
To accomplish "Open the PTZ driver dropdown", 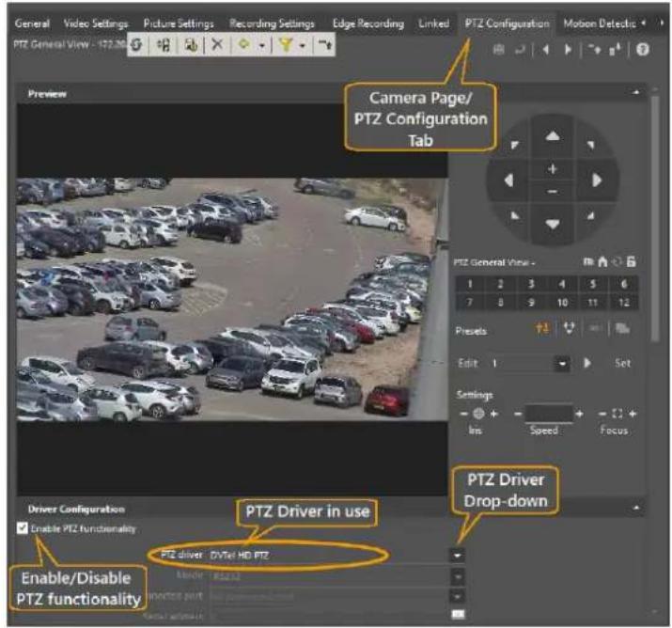I will [x=458, y=555].
